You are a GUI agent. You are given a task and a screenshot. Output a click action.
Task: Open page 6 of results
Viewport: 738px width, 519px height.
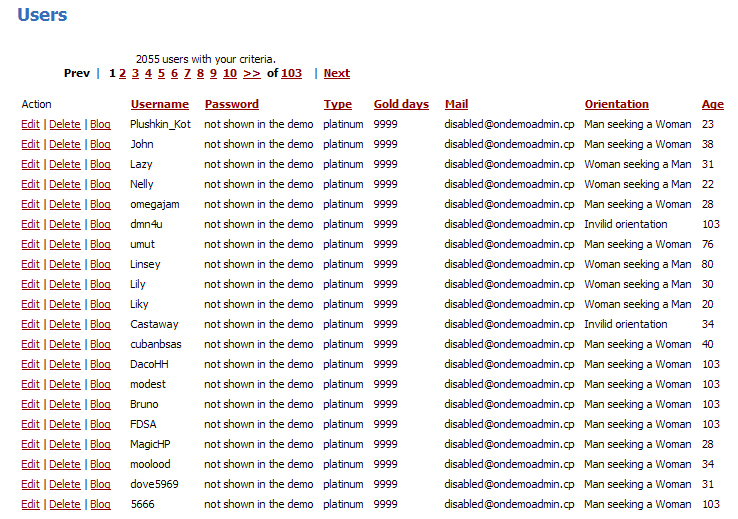174,73
